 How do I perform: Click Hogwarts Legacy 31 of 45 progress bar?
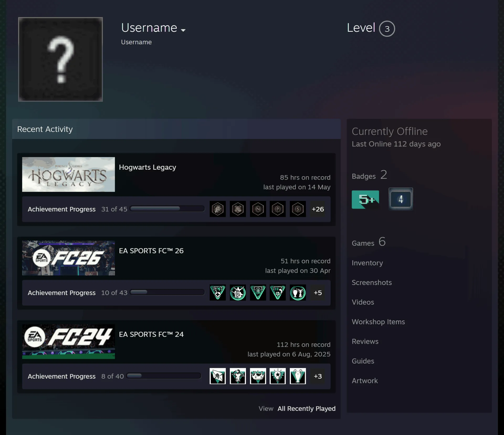coord(167,208)
